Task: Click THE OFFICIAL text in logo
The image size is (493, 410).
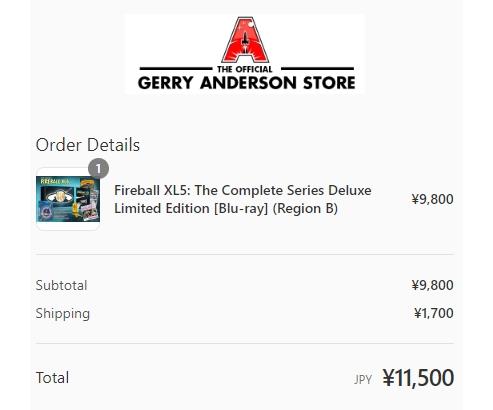Action: (245, 69)
